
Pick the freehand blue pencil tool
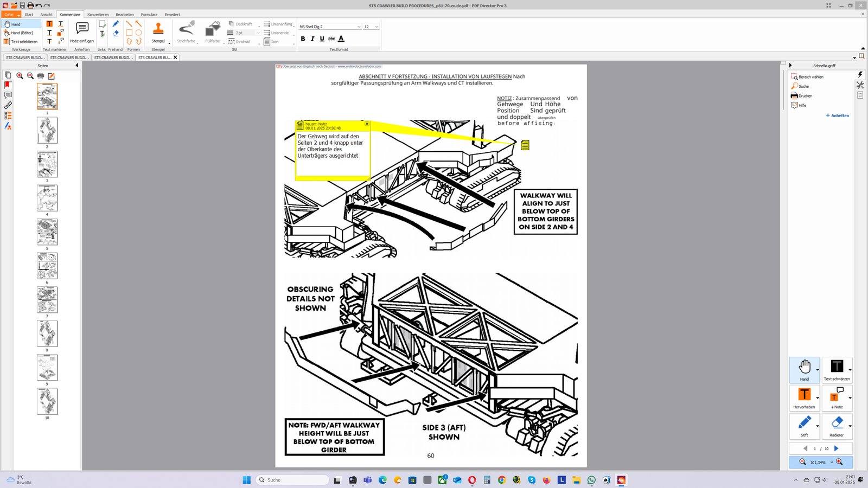[x=116, y=24]
